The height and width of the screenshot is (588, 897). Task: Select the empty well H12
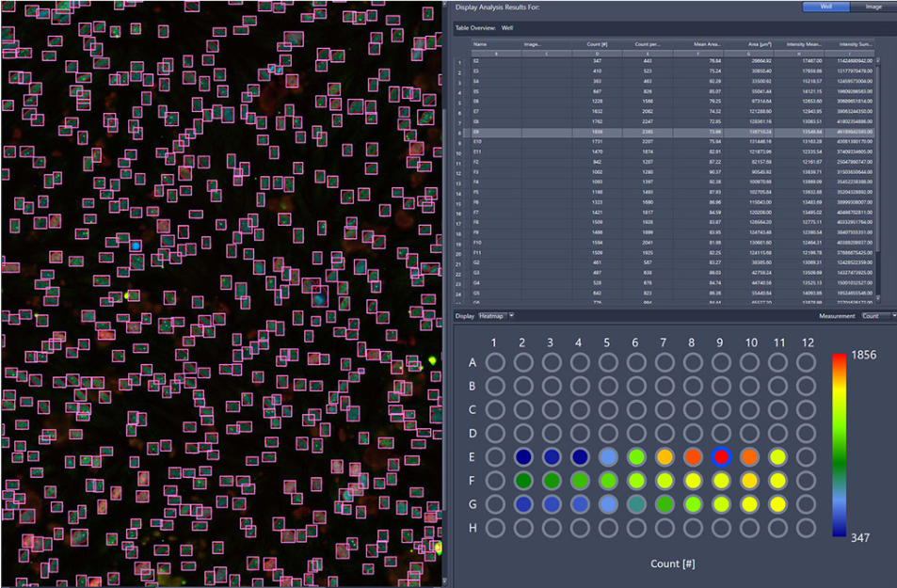806,528
